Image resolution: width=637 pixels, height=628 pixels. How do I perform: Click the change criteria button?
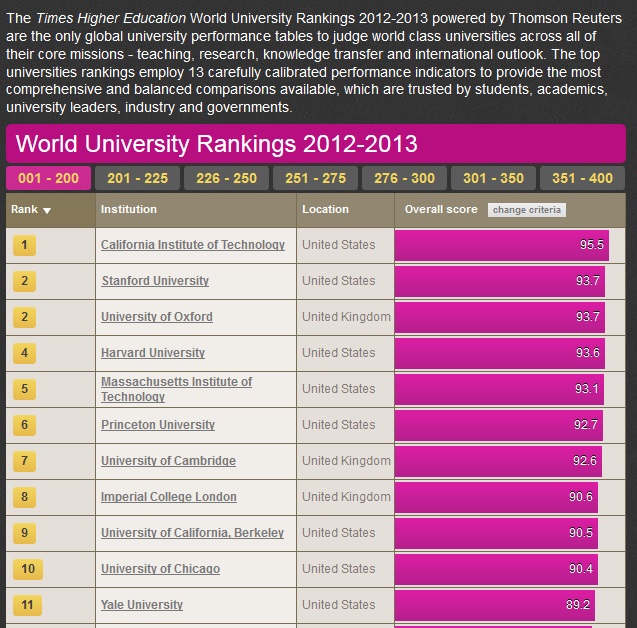click(x=526, y=210)
